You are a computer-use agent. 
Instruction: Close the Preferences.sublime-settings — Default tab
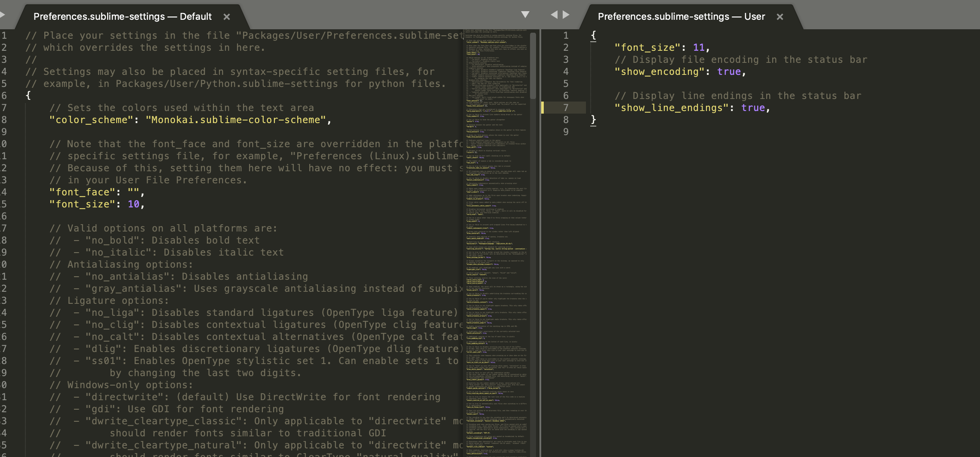227,17
